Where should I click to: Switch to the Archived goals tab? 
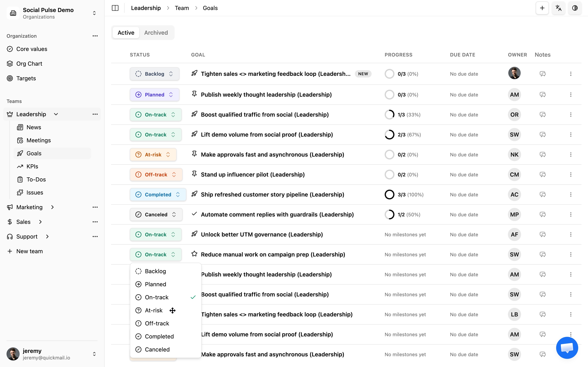point(156,33)
